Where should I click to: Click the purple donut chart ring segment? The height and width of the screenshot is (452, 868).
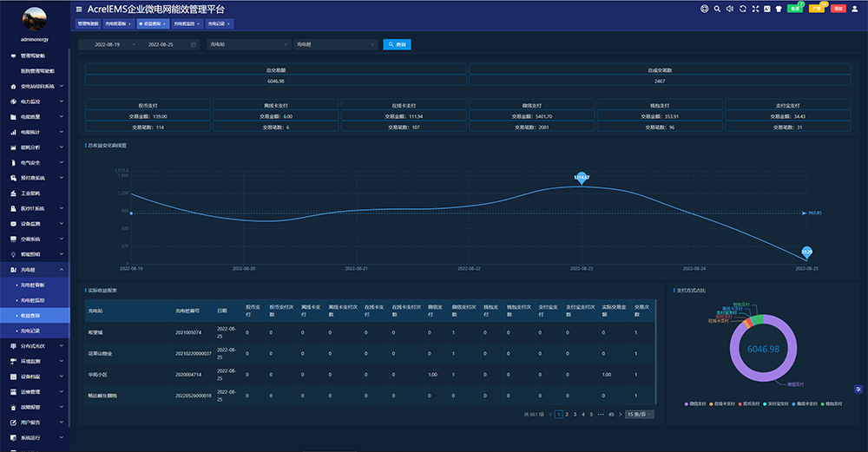tap(799, 348)
